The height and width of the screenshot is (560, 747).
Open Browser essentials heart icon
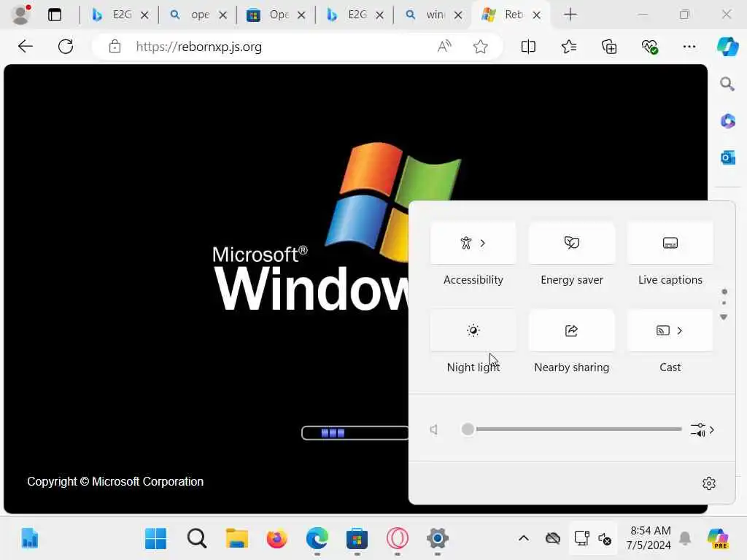649,46
